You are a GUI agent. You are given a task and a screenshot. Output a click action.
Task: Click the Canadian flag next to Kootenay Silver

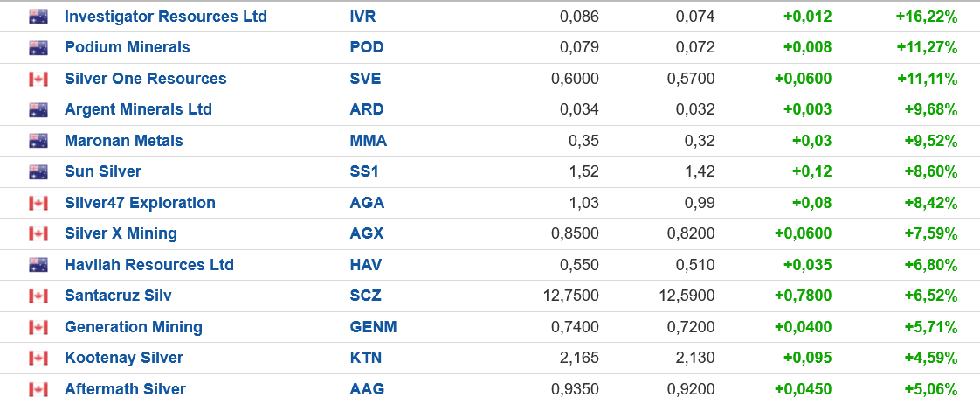click(38, 358)
